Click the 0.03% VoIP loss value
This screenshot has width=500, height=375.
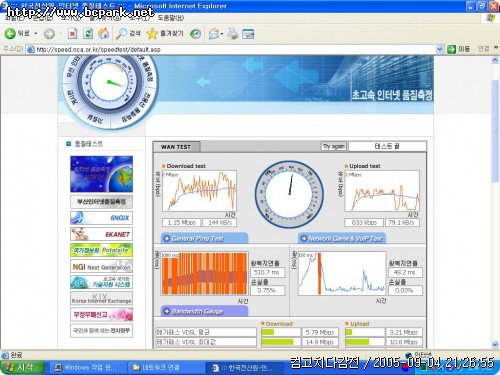coord(405,290)
